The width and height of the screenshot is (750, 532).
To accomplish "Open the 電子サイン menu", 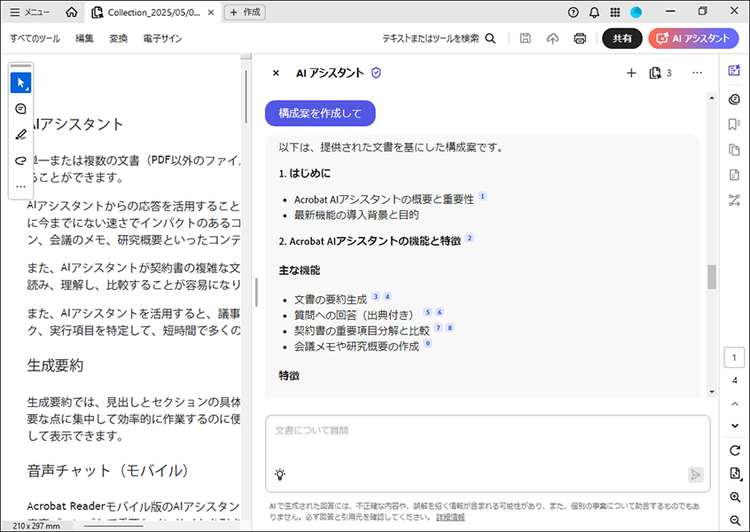I will click(162, 38).
